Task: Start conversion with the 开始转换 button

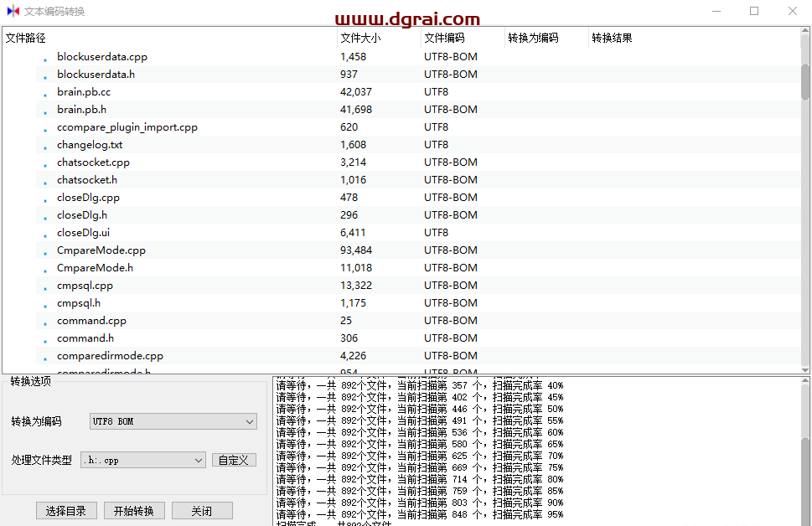Action: (134, 511)
